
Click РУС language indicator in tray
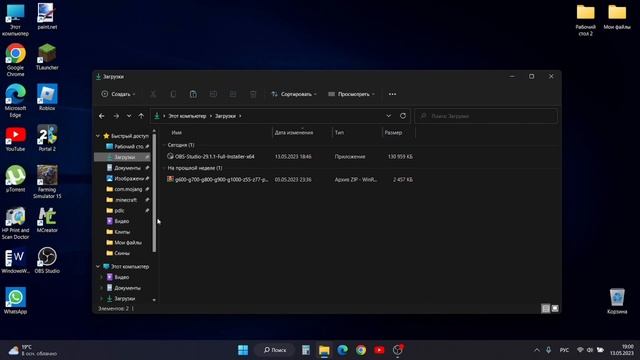564,350
